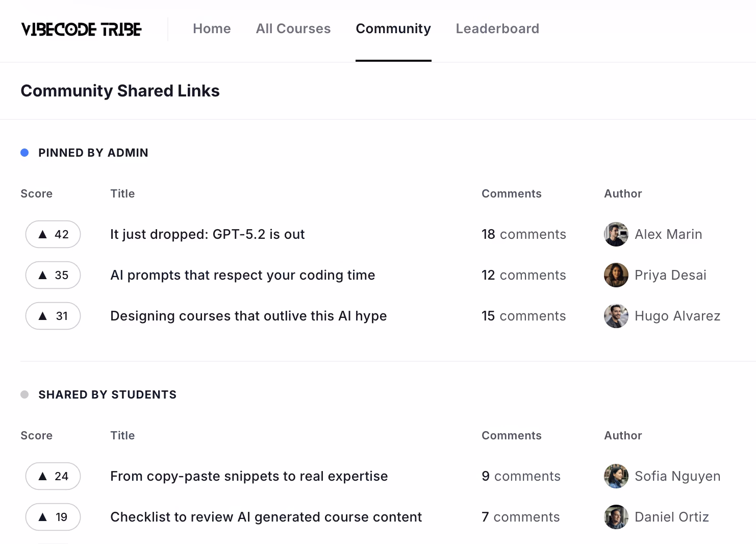This screenshot has width=756, height=544.
Task: Click the VibeCode Tribe logo
Action: 81,29
